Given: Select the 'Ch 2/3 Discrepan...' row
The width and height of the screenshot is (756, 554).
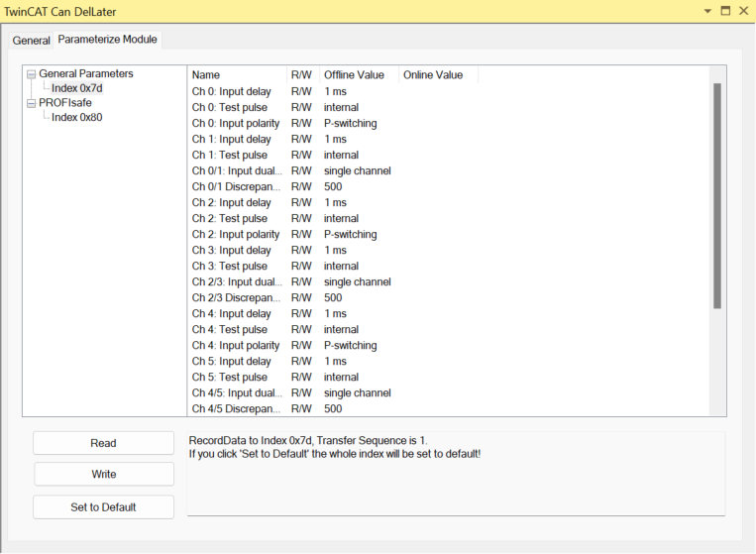Looking at the screenshot, I should click(x=333, y=298).
